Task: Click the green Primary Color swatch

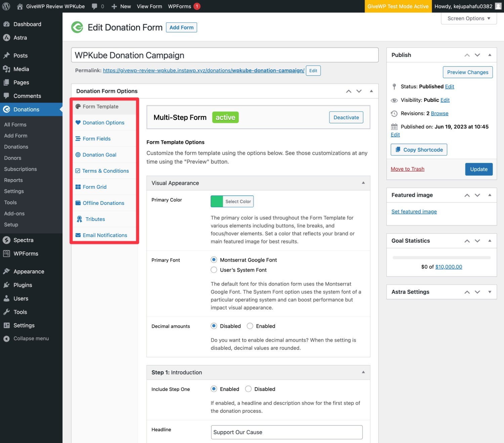Action: tap(217, 202)
